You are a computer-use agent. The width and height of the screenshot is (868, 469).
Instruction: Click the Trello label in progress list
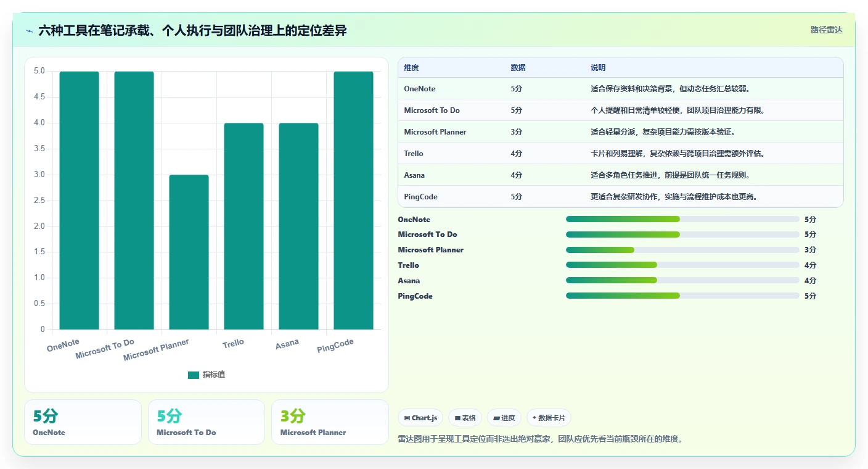point(409,265)
